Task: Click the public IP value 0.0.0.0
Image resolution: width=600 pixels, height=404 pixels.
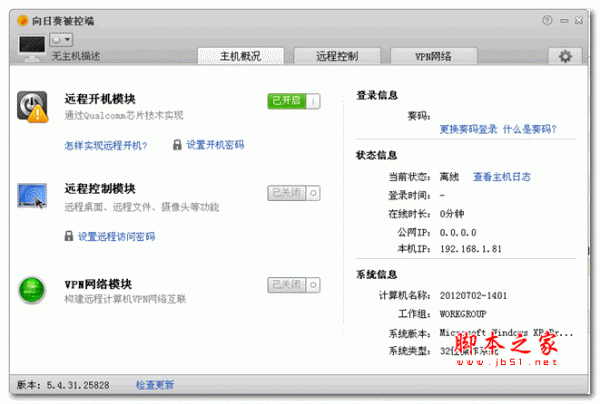Action: pos(458,233)
